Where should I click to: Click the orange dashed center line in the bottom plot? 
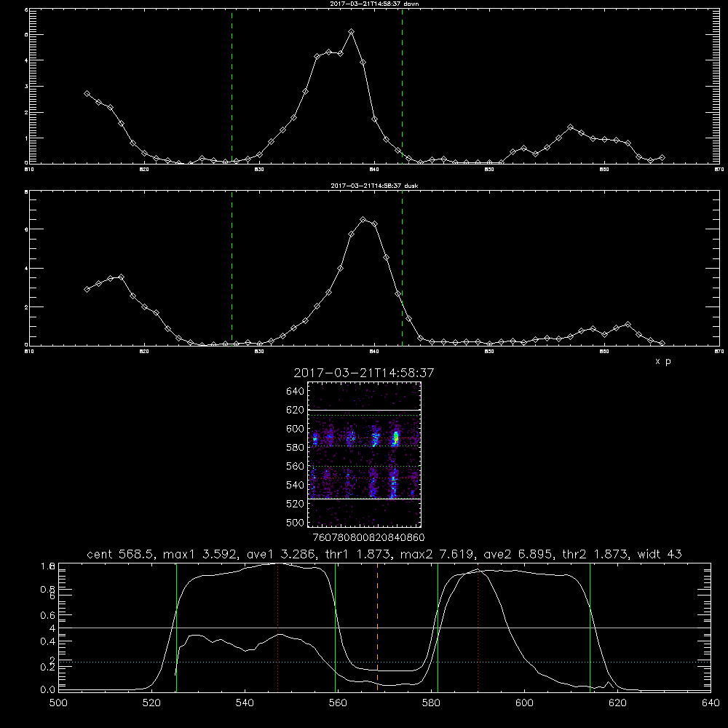[377, 627]
